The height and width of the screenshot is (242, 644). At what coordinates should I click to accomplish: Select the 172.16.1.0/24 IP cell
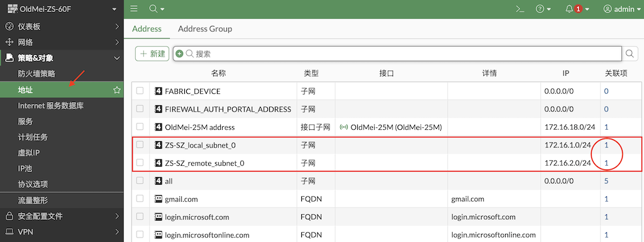(570, 146)
